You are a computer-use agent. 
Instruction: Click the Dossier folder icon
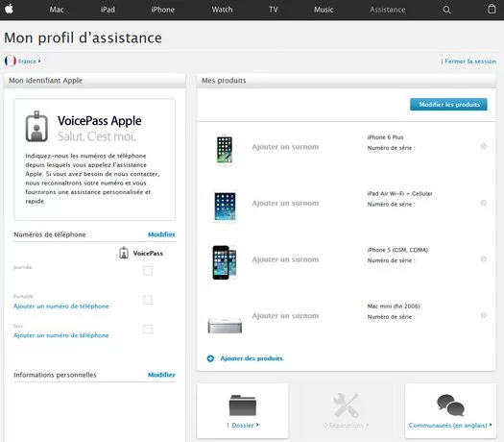(x=242, y=405)
